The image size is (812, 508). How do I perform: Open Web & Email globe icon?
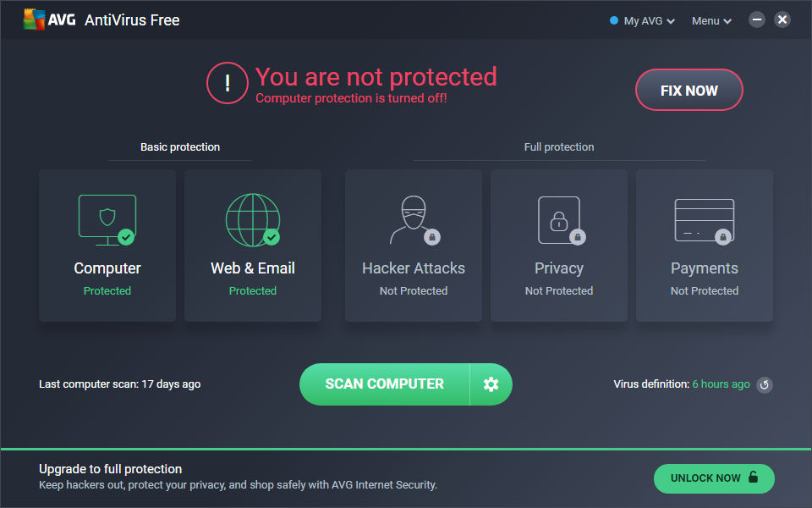[x=253, y=220]
